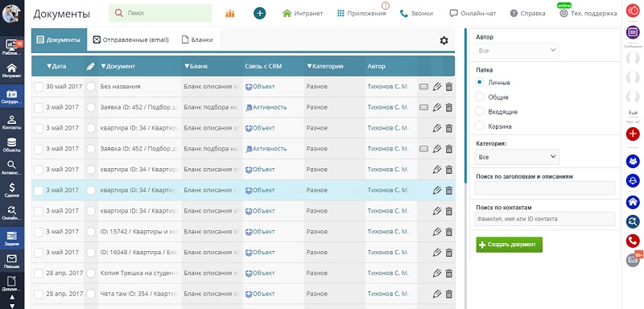Sort by the Категория column header

point(324,66)
